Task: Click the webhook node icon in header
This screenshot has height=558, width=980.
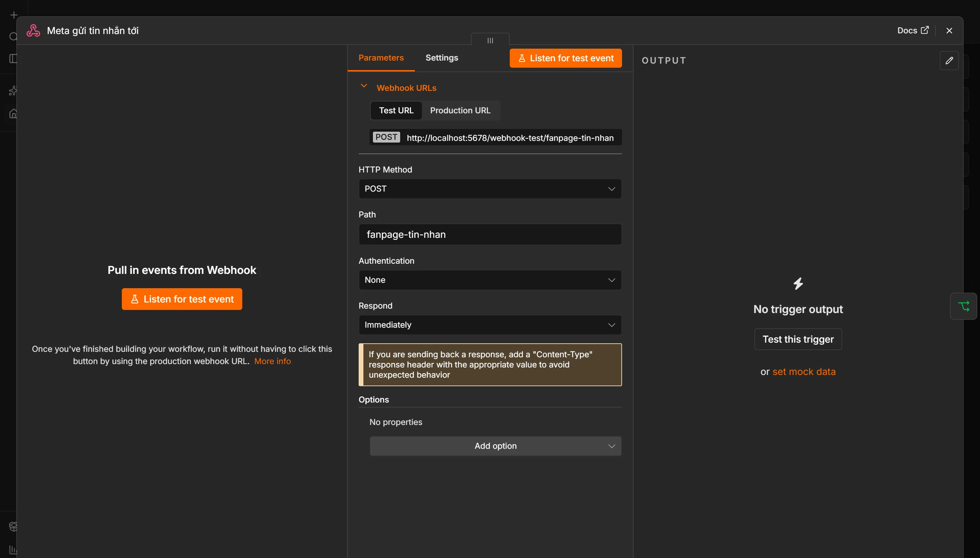Action: [x=33, y=31]
